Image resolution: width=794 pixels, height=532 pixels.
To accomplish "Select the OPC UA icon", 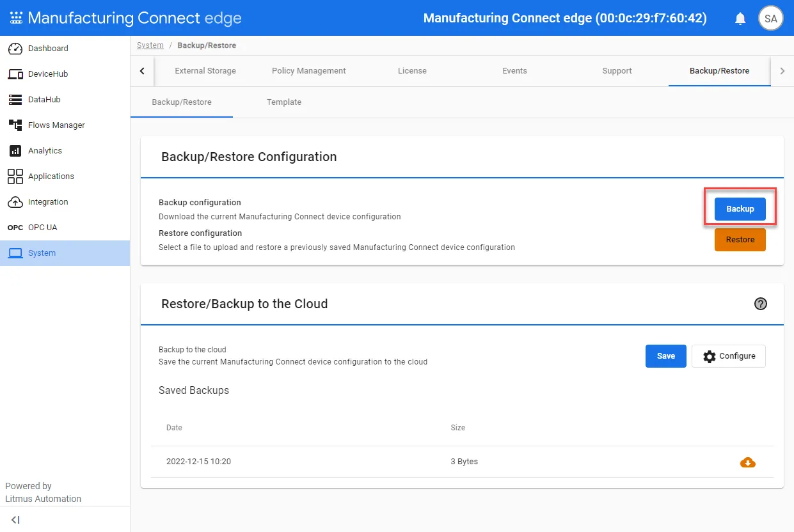I will tap(15, 228).
